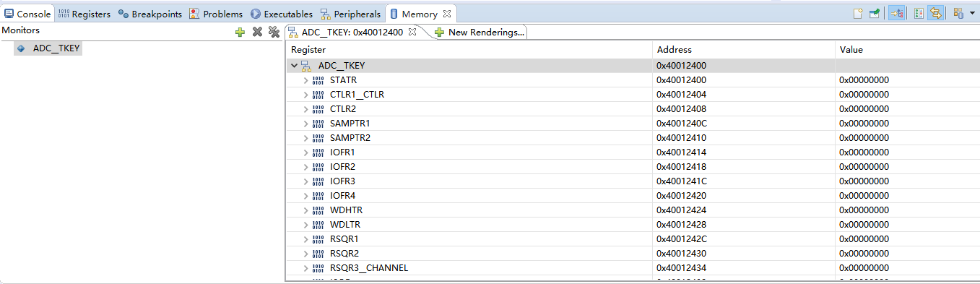980x284 pixels.
Task: Toggle the split rendering pane
Action: (919, 13)
